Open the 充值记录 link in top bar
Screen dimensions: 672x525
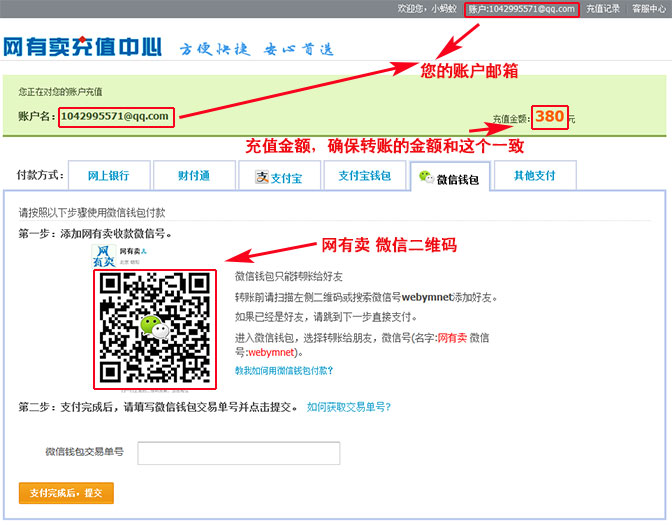603,9
